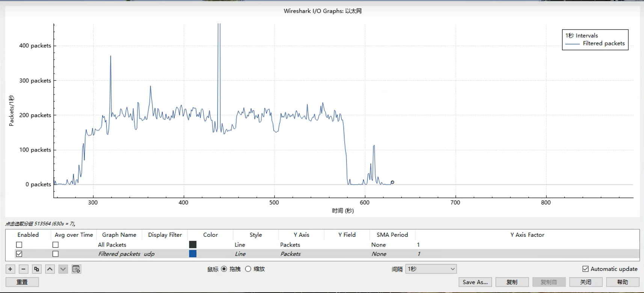Viewport: 644px width, 293px height.
Task: Enable the All Packets graph
Action: [x=19, y=245]
